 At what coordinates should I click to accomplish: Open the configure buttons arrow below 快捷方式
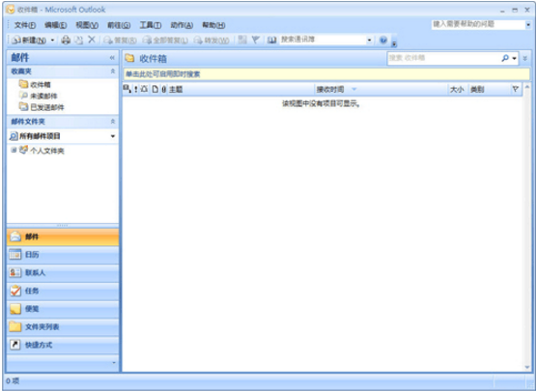tap(114, 363)
